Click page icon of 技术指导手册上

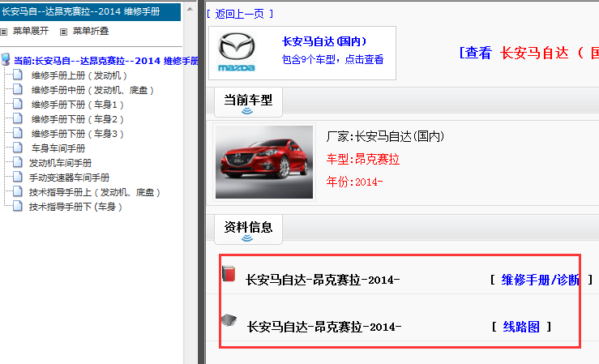pyautogui.click(x=18, y=191)
